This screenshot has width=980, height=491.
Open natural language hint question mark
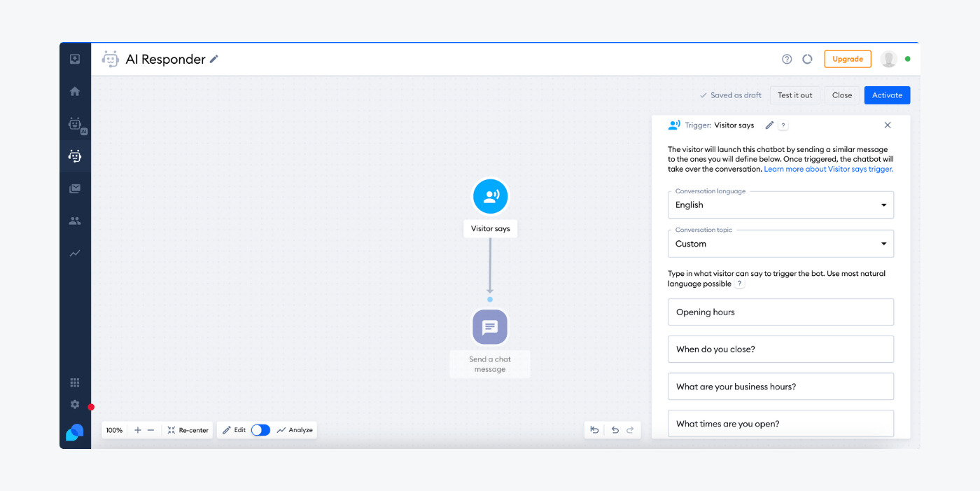(x=740, y=284)
